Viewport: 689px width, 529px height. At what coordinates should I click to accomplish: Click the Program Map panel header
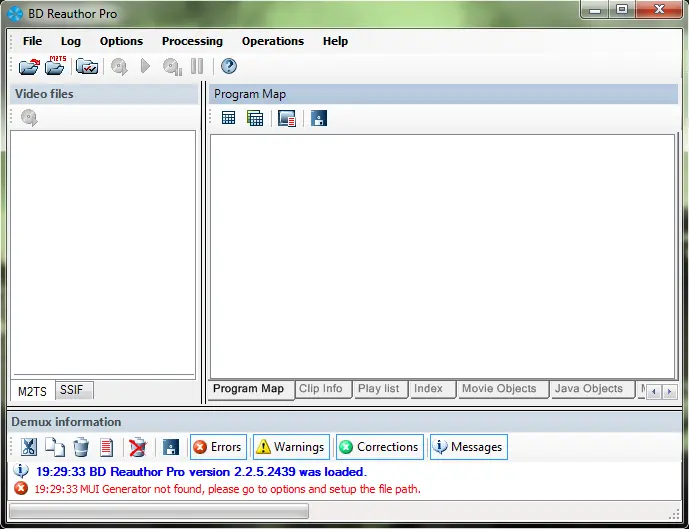(443, 94)
